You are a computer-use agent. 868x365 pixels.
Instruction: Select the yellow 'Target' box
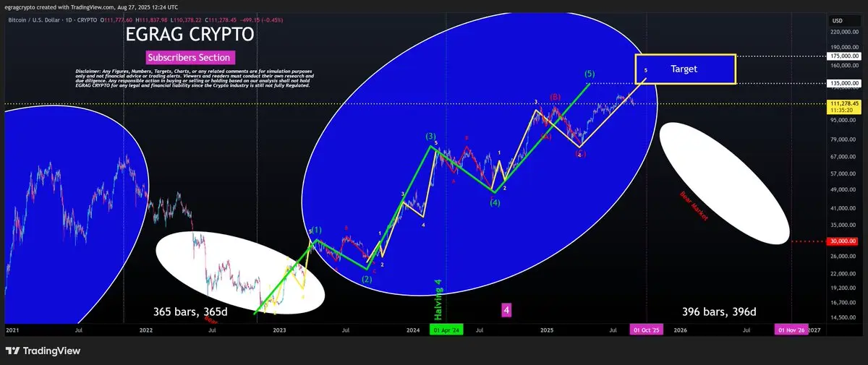(x=686, y=69)
